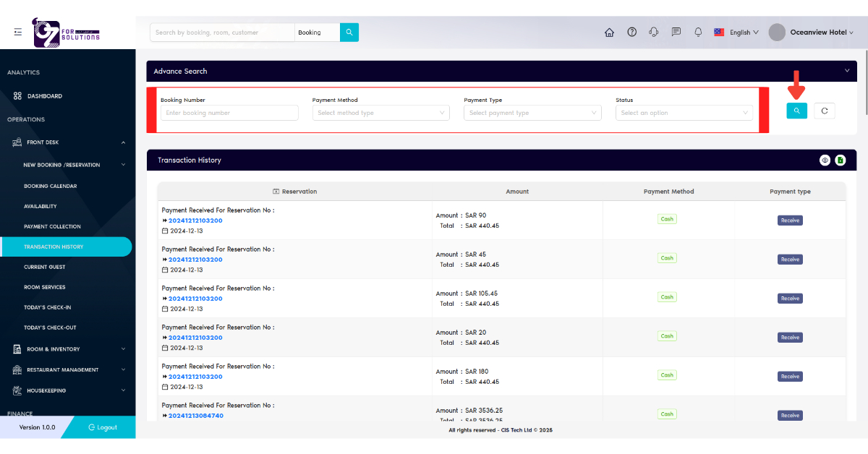868x454 pixels.
Task: Click the support headset icon
Action: point(654,33)
